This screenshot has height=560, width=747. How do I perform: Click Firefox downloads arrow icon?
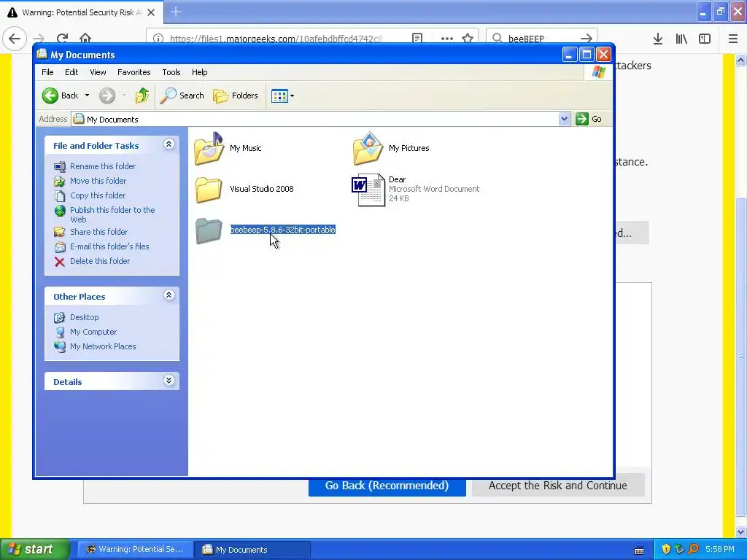click(658, 39)
